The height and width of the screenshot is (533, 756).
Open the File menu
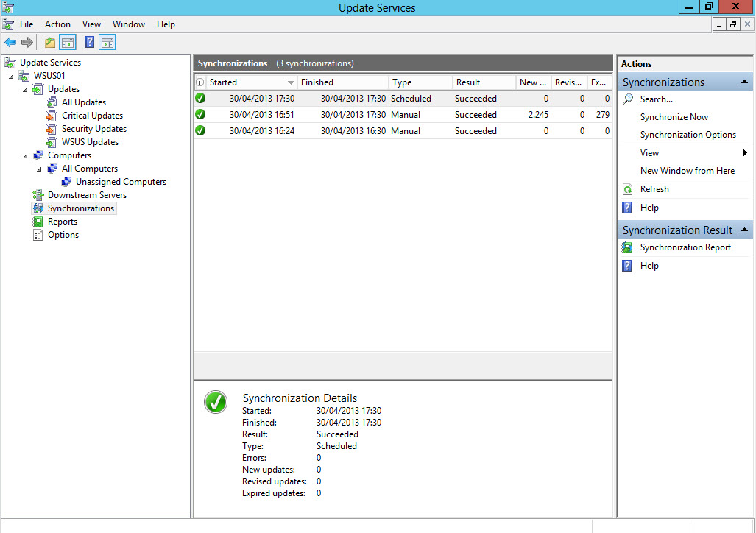tap(27, 24)
